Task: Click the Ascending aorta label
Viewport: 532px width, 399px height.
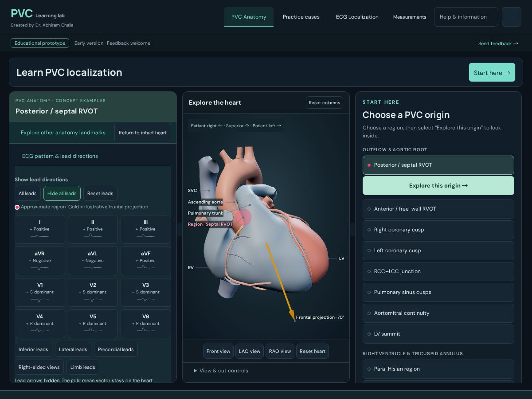Action: tap(205, 202)
